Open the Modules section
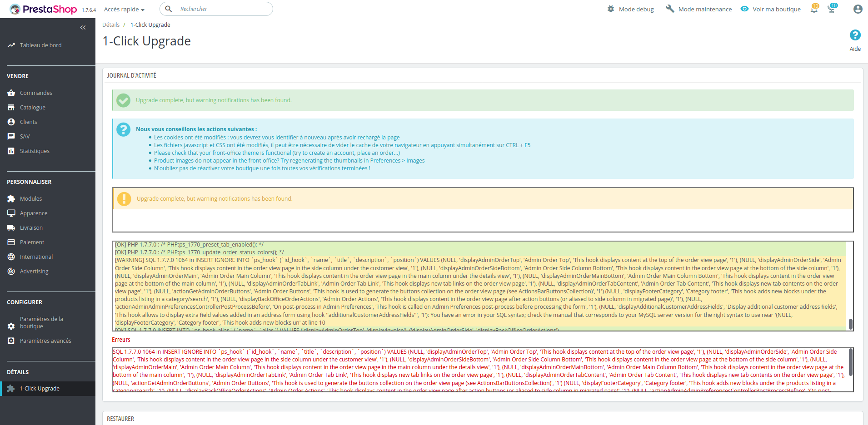868x425 pixels. [30, 198]
